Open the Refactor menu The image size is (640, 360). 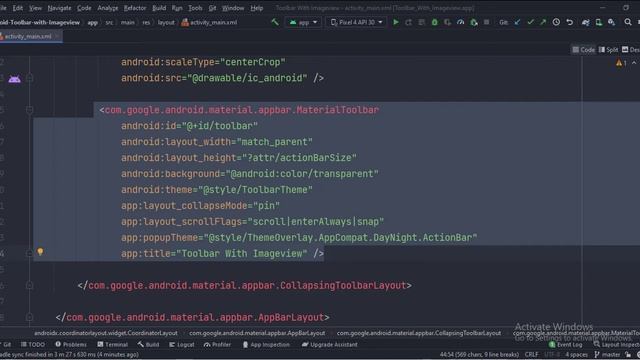coord(135,8)
